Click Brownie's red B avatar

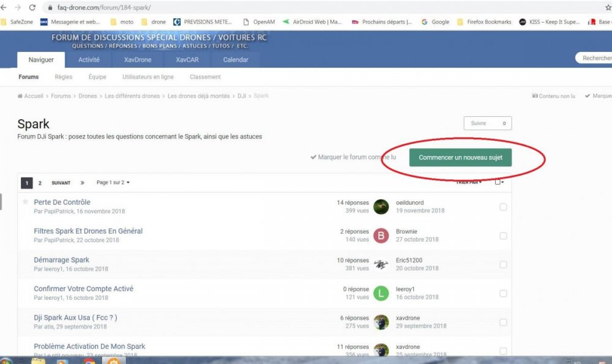[x=381, y=236]
